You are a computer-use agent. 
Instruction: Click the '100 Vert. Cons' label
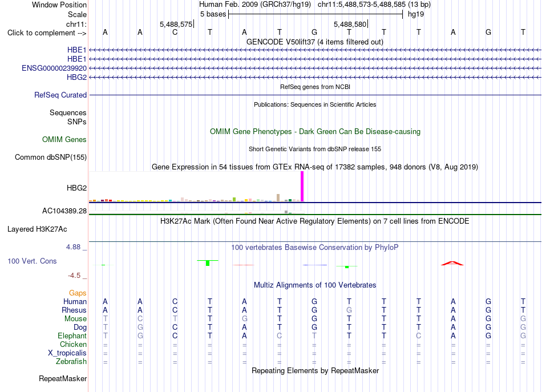tap(32, 261)
